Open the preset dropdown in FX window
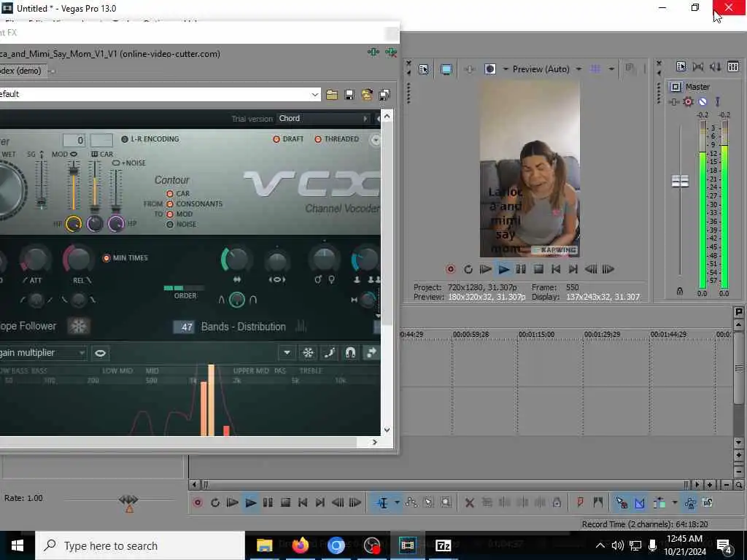 (315, 94)
